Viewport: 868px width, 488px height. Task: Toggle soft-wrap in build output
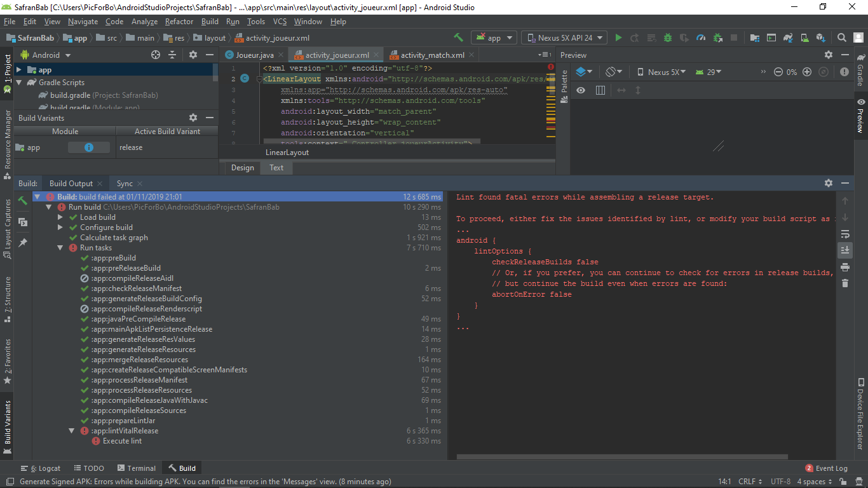point(844,233)
